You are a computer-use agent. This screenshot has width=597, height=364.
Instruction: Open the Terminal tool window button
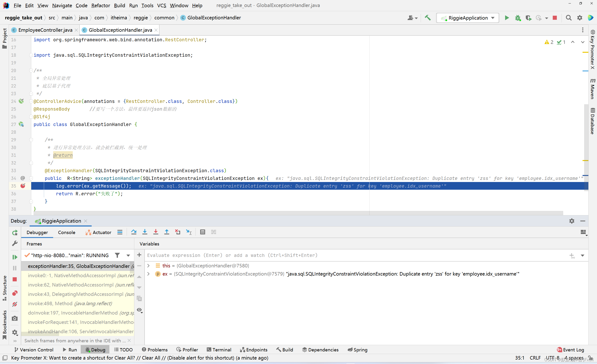[x=219, y=350]
